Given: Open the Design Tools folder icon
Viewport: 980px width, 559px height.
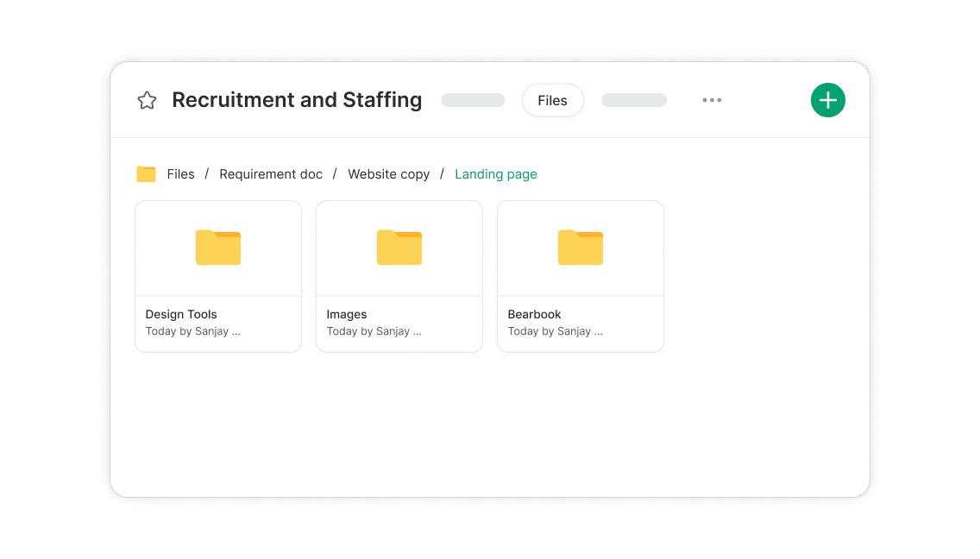Looking at the screenshot, I should (x=218, y=248).
